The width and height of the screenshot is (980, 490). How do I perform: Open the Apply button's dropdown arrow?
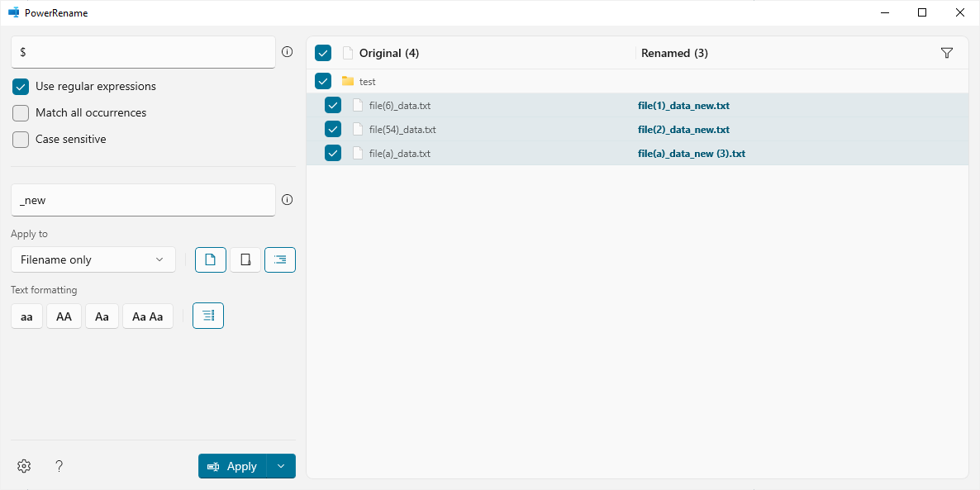pos(282,465)
